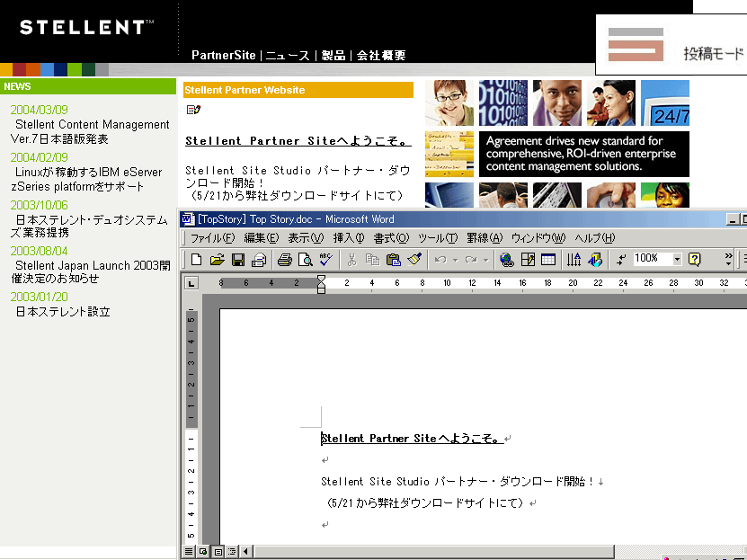Save the document with the floppy disk icon
Image resolution: width=747 pixels, height=560 pixels.
237,260
